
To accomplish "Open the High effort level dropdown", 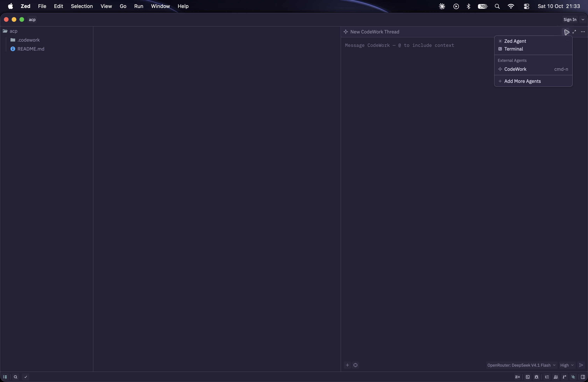I will click(x=567, y=365).
